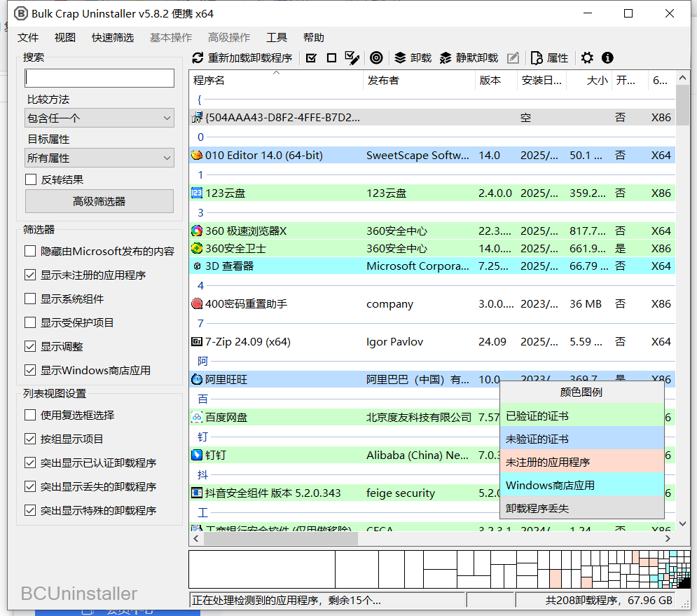Click the 400密码重置助手 icon

coord(197,303)
